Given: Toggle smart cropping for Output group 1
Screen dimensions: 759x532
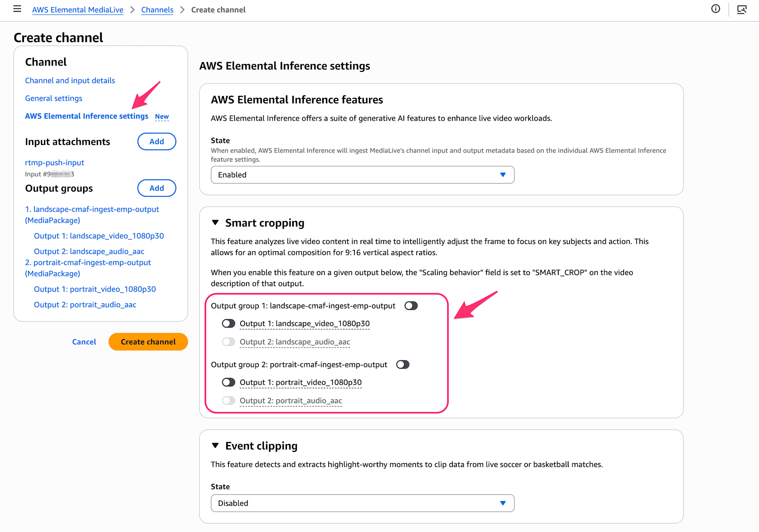Looking at the screenshot, I should coord(411,306).
